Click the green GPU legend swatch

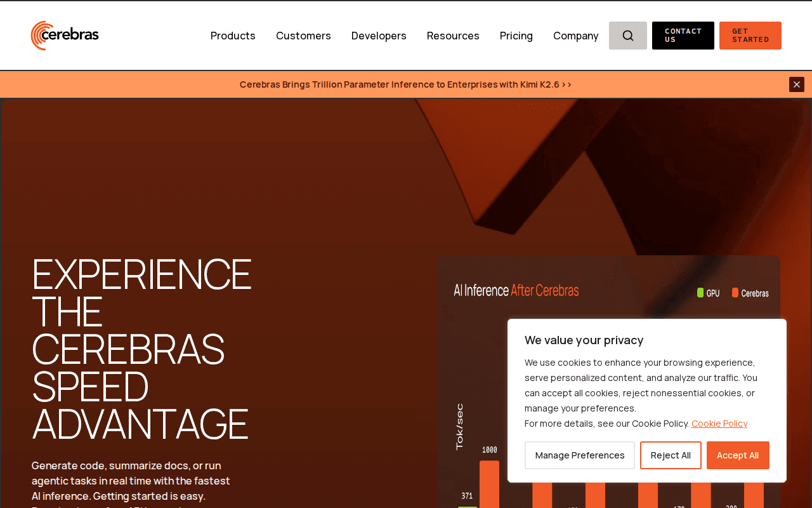pos(700,293)
